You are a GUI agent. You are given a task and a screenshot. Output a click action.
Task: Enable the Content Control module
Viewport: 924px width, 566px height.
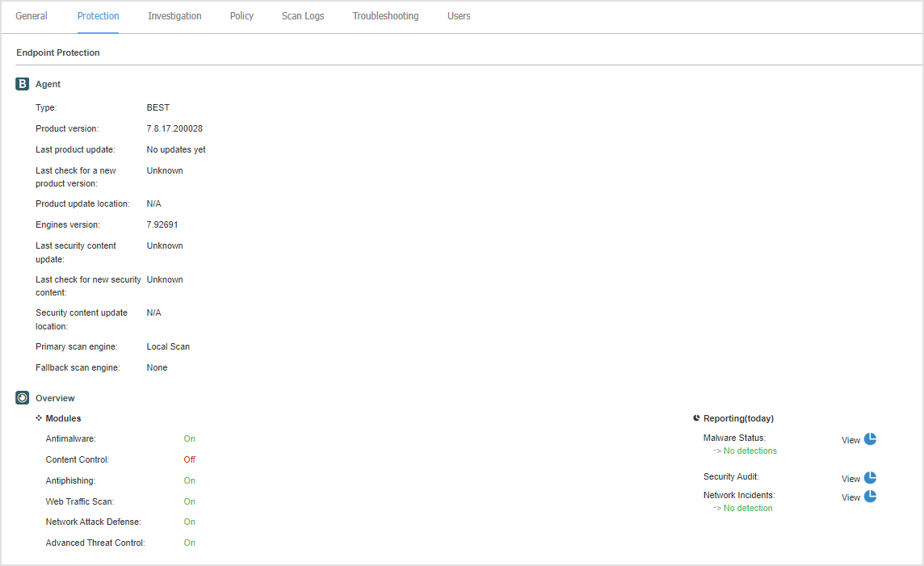click(189, 459)
